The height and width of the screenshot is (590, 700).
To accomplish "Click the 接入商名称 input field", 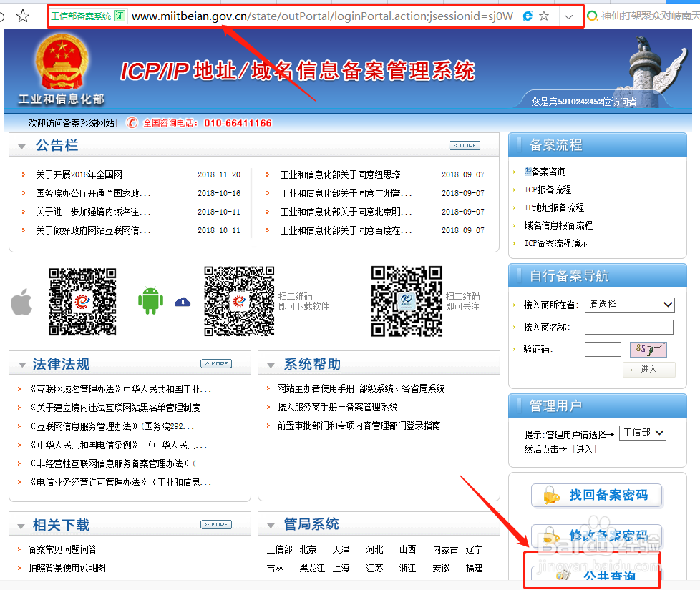I will (x=628, y=327).
